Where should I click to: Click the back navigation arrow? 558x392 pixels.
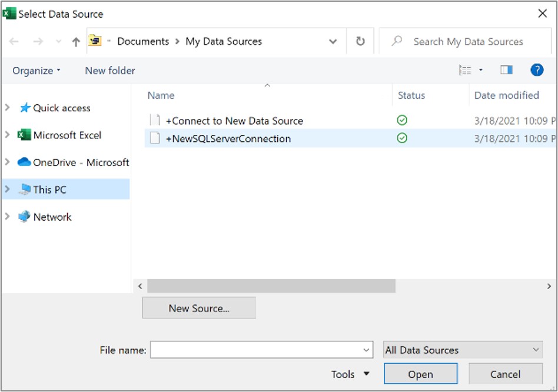(x=13, y=41)
